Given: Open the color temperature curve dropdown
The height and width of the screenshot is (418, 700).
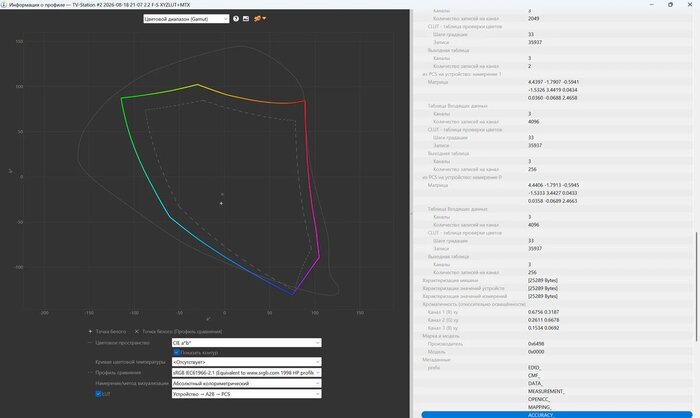Looking at the screenshot, I should 246,362.
